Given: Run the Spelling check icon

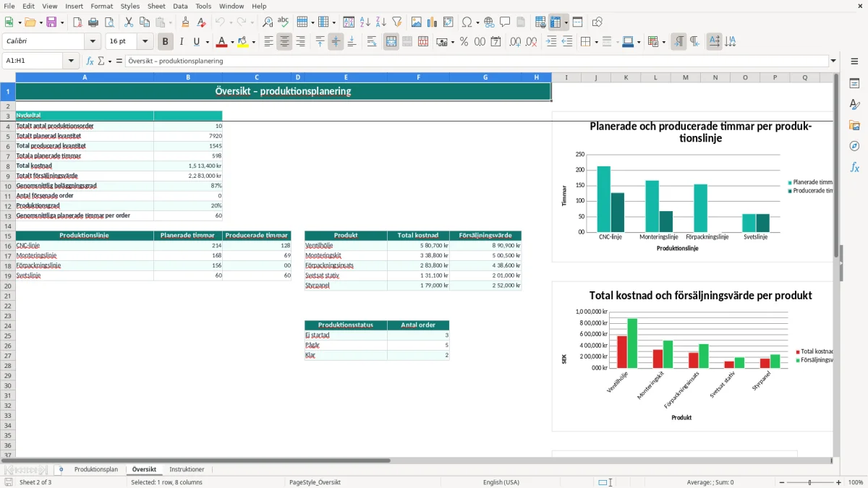Looking at the screenshot, I should click(x=283, y=22).
